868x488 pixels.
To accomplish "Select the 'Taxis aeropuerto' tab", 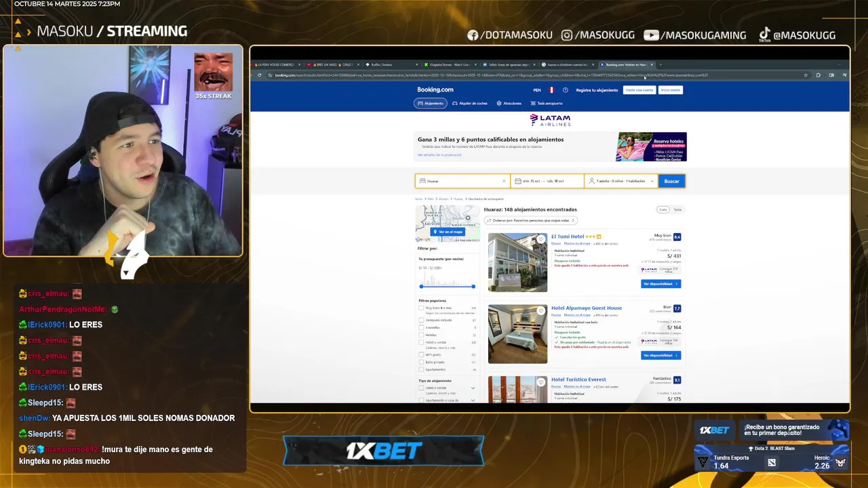I will coord(547,103).
